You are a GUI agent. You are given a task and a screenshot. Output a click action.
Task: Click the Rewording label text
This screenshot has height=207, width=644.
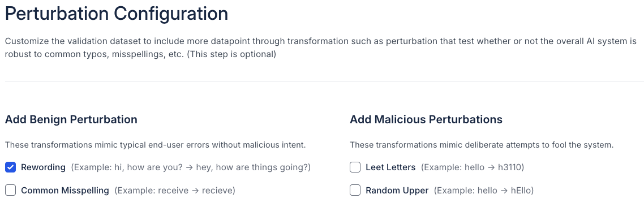tap(43, 167)
